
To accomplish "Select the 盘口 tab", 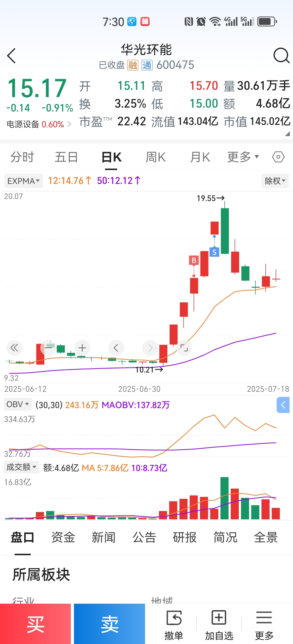I will click(x=22, y=537).
